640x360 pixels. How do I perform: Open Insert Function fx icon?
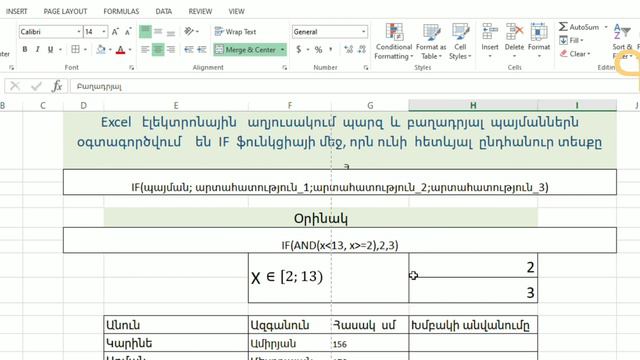click(x=57, y=86)
